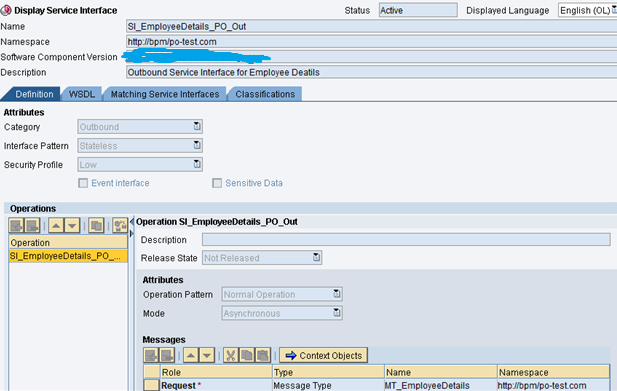Click the Name field SI_EmployeeDetails_PO_Out
The height and width of the screenshot is (391, 617).
[x=371, y=26]
